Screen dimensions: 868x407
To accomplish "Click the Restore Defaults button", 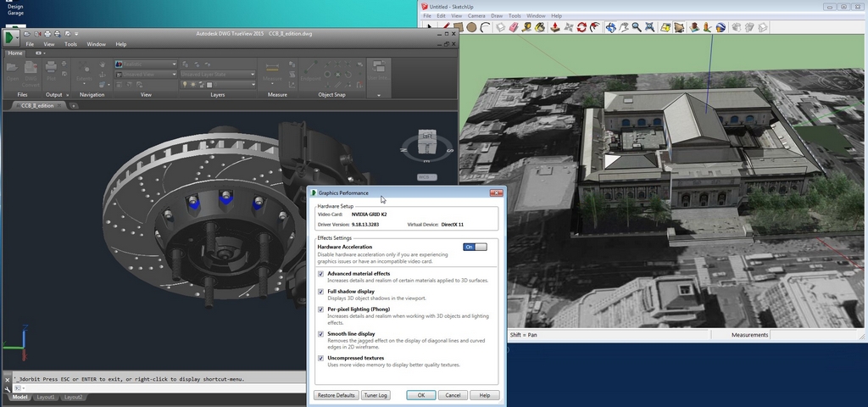I will [336, 395].
